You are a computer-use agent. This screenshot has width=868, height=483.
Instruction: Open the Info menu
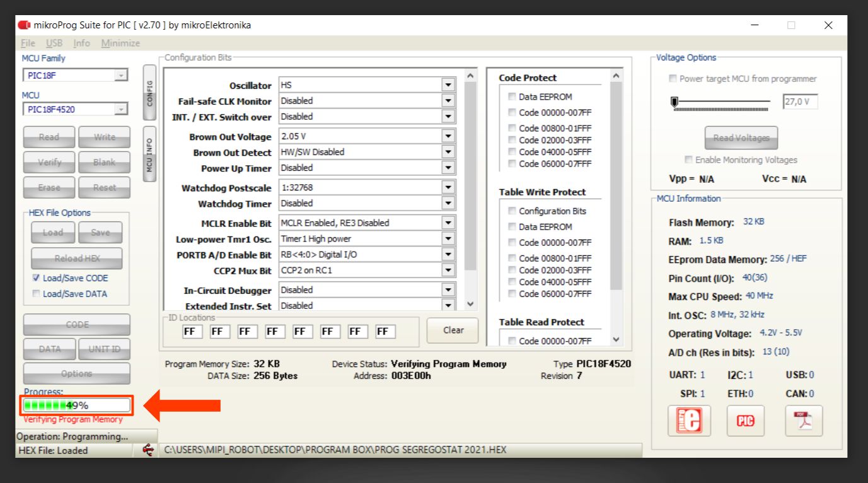coord(81,43)
